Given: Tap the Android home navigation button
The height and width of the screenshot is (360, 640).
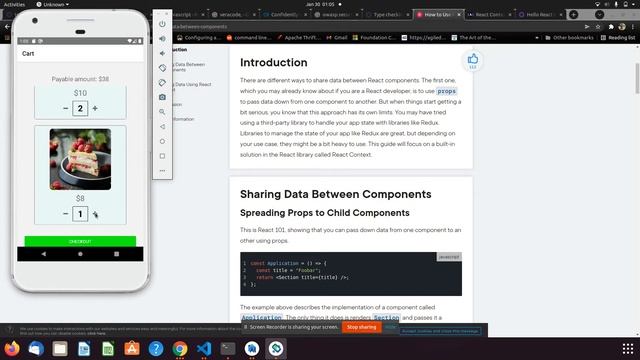Looking at the screenshot, I should 80,254.
